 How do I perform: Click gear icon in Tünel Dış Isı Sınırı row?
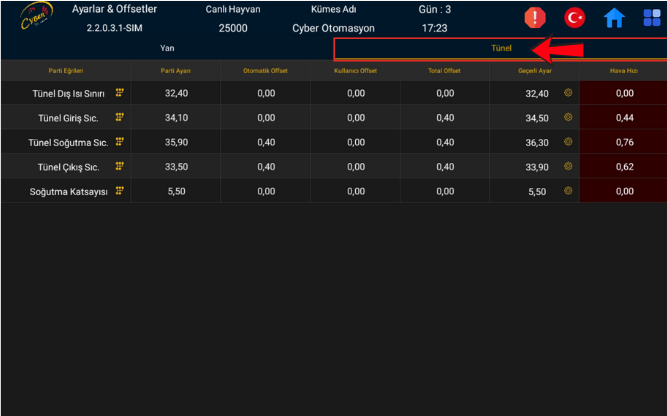(x=568, y=93)
